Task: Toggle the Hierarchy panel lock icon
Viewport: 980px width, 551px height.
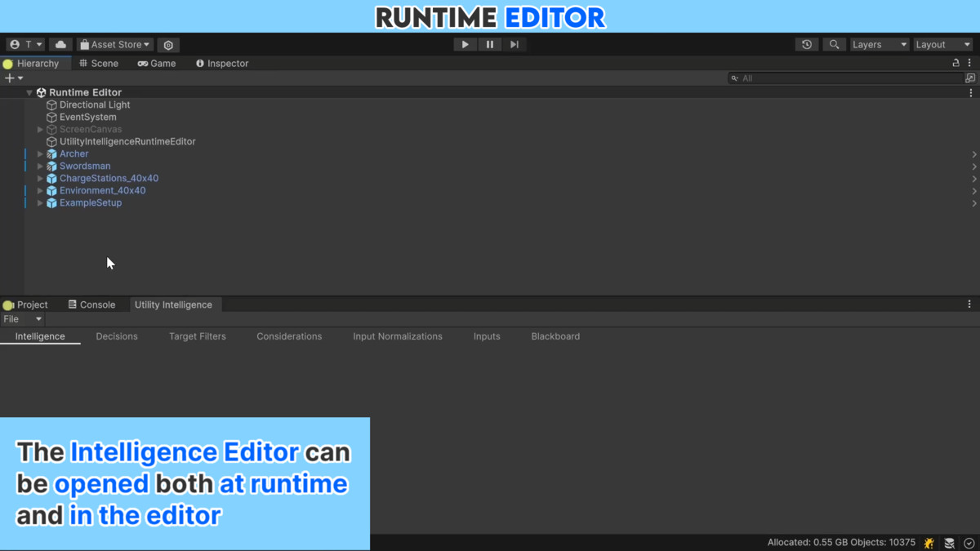Action: click(x=955, y=63)
